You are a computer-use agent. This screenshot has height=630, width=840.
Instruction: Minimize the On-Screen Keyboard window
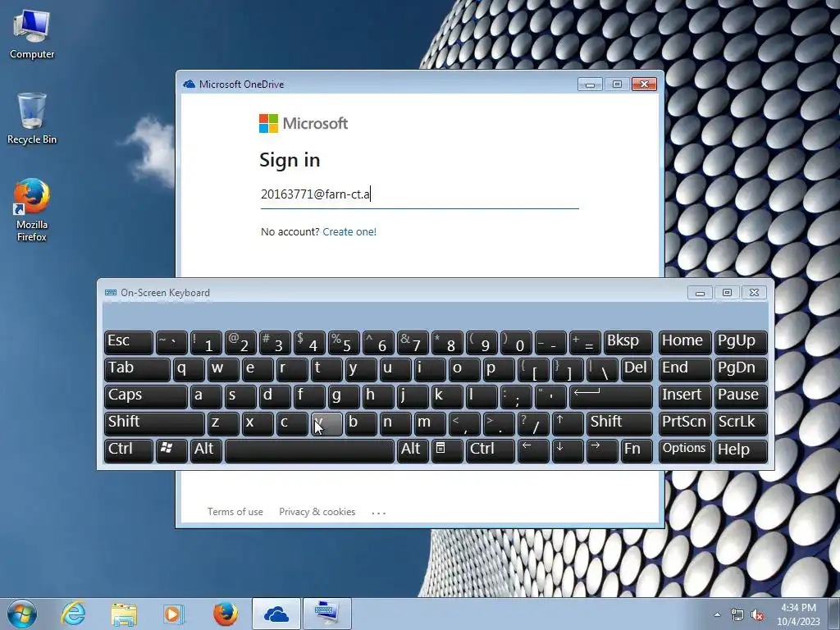pyautogui.click(x=700, y=293)
